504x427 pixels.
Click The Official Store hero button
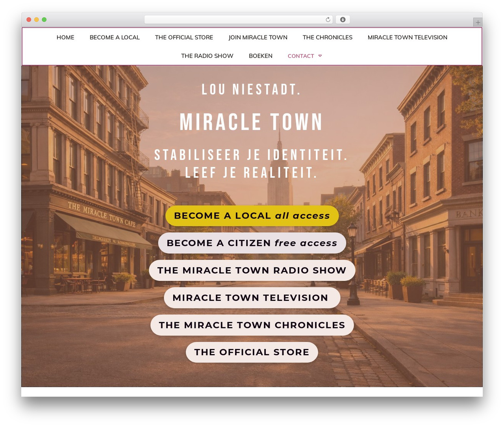tap(252, 352)
